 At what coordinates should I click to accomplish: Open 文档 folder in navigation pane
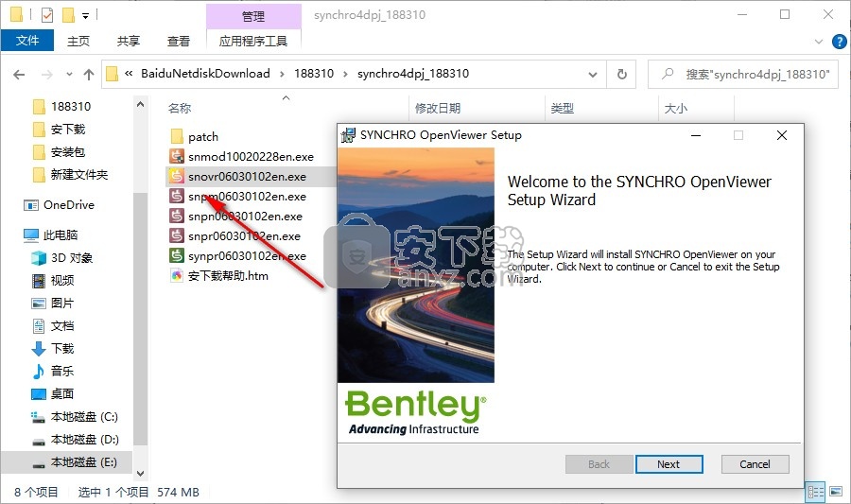click(x=53, y=326)
